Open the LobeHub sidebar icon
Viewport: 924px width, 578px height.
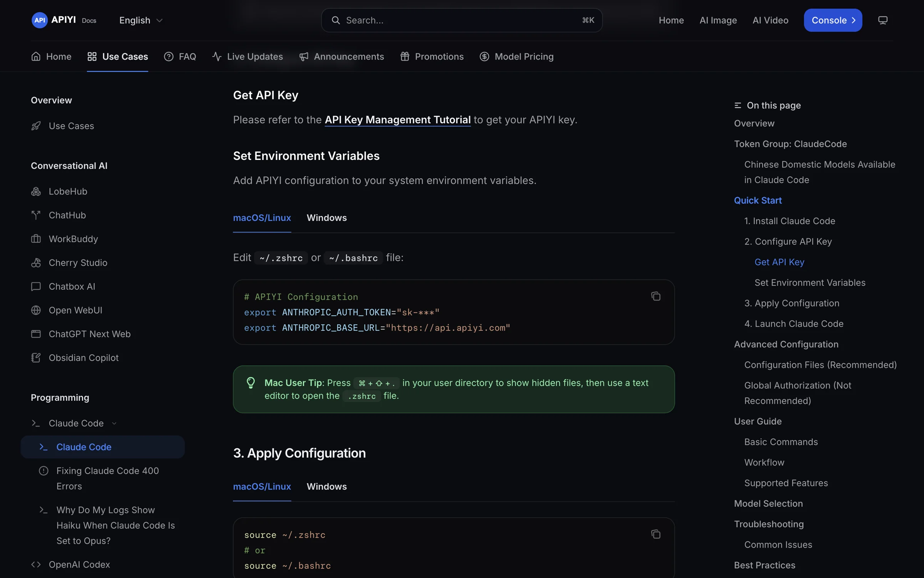pyautogui.click(x=36, y=192)
